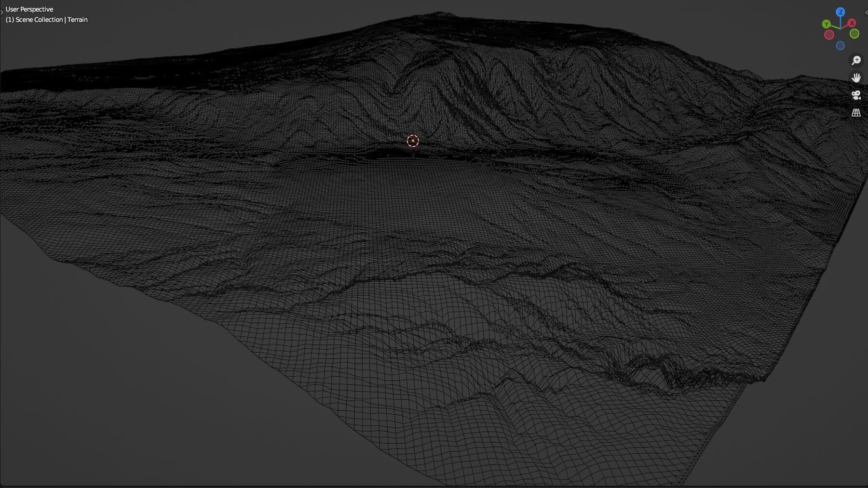The image size is (868, 488).
Task: Orbit the view via the gizmo center
Action: click(x=841, y=28)
